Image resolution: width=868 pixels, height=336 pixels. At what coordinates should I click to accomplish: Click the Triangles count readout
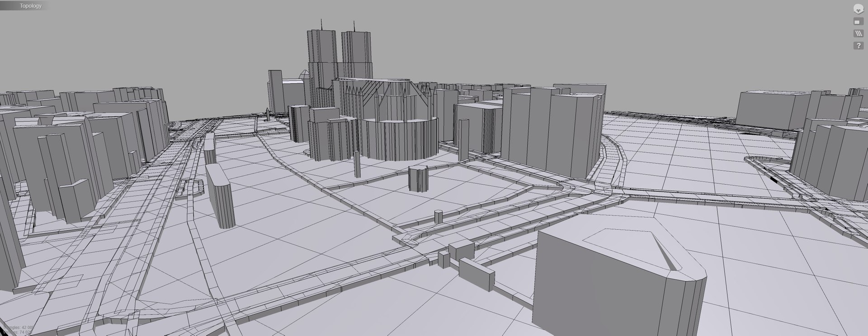coord(17,327)
